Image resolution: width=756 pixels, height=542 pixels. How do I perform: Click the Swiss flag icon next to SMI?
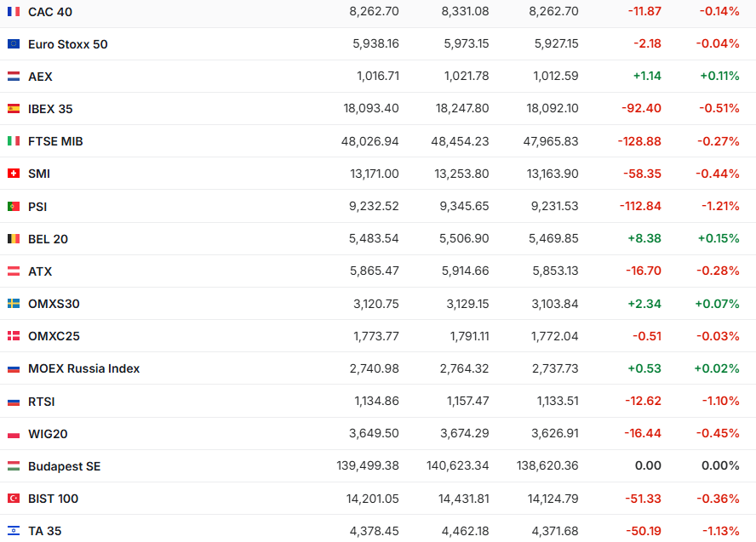[14, 174]
